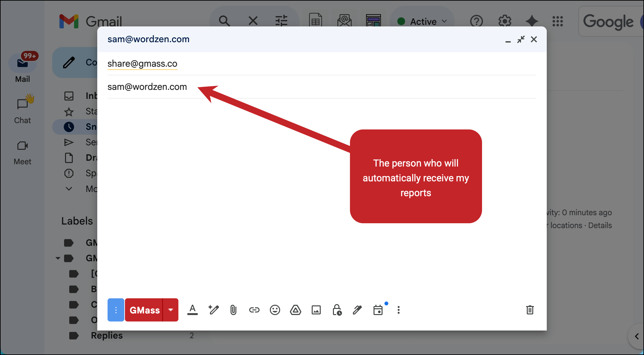The height and width of the screenshot is (355, 644).
Task: Expand the Active status dropdown
Action: pos(422,22)
